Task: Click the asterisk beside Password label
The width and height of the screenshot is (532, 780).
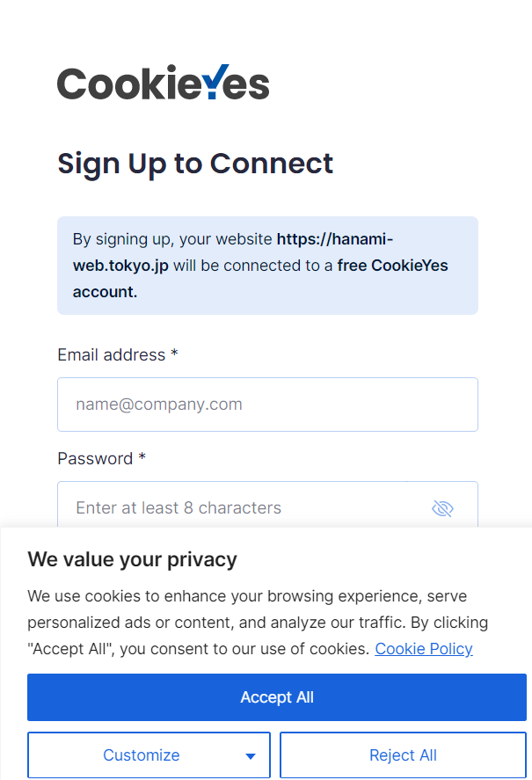Action: (x=142, y=457)
